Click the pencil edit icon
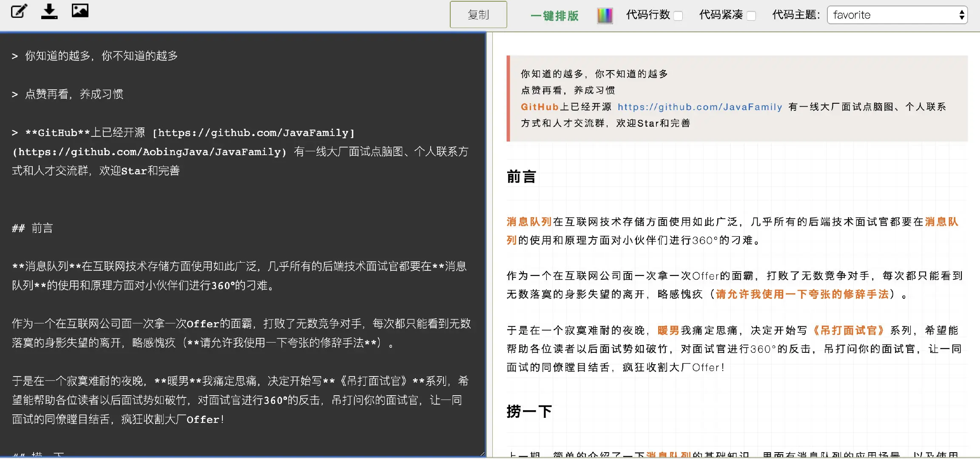The height and width of the screenshot is (459, 980). click(19, 11)
